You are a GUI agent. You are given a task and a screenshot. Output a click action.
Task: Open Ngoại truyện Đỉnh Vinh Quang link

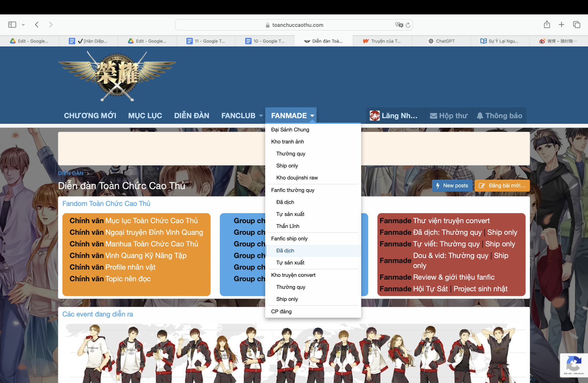[x=154, y=232]
